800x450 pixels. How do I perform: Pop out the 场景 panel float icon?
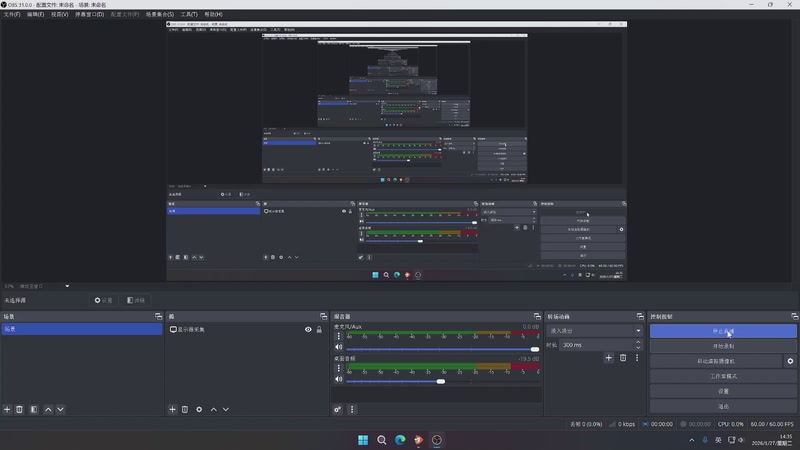[x=158, y=316]
